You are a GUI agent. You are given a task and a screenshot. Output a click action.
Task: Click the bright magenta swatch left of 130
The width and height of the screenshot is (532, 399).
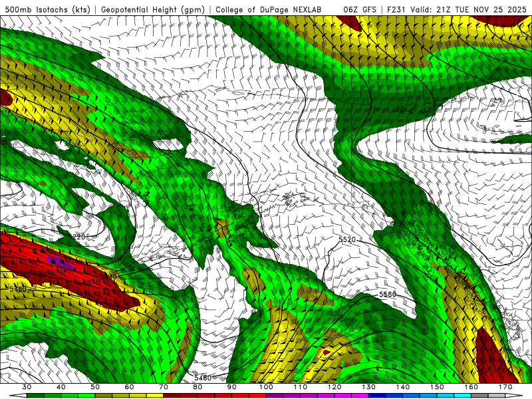(x=360, y=396)
